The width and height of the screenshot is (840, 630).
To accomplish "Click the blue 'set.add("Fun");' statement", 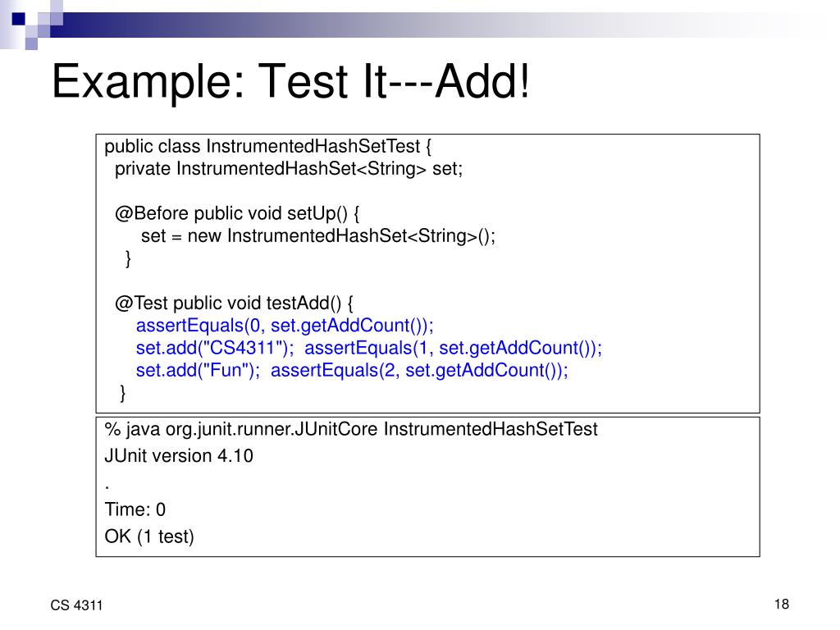I will (x=198, y=371).
